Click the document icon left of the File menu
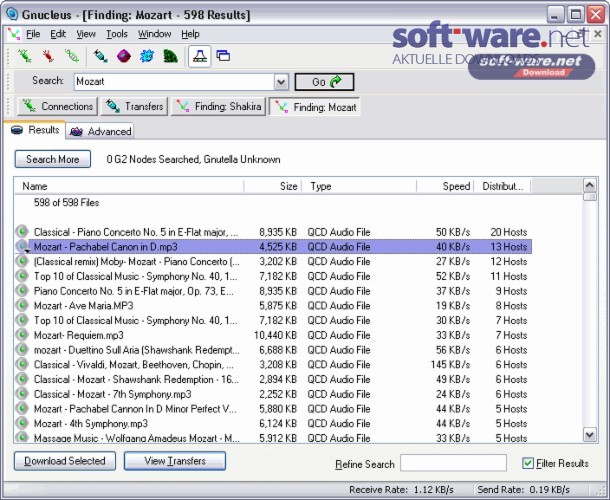This screenshot has width=610, height=500. click(x=14, y=35)
